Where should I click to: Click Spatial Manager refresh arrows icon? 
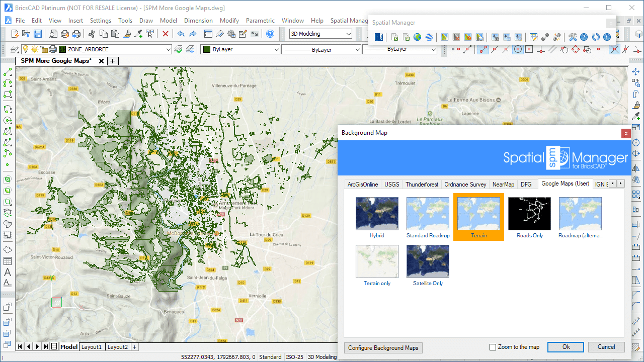coord(596,37)
